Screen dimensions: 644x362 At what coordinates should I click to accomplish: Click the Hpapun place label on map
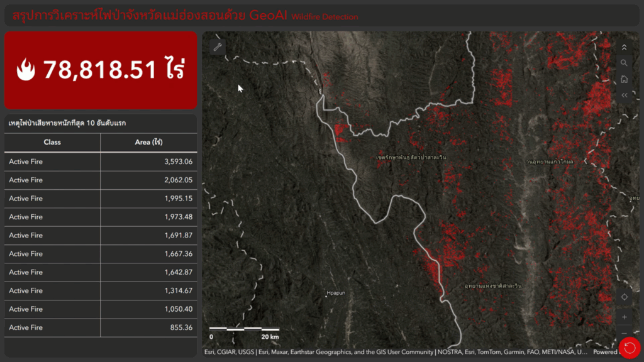click(336, 293)
